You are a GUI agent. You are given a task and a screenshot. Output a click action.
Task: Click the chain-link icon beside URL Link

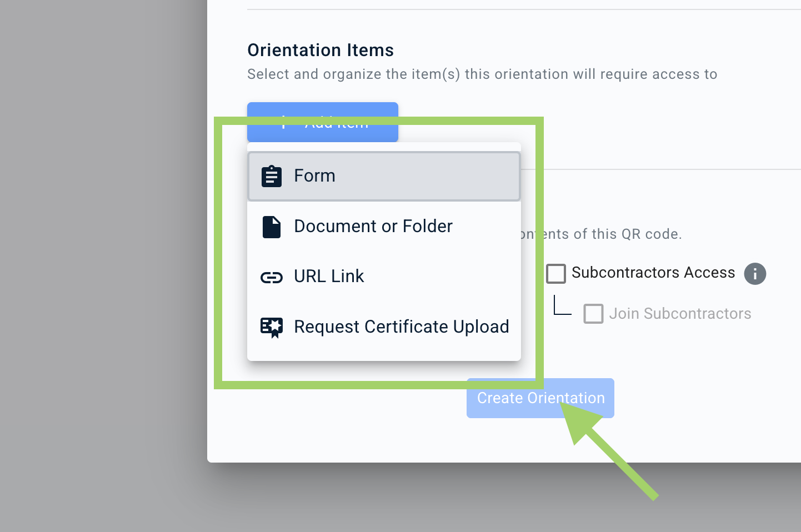(271, 277)
